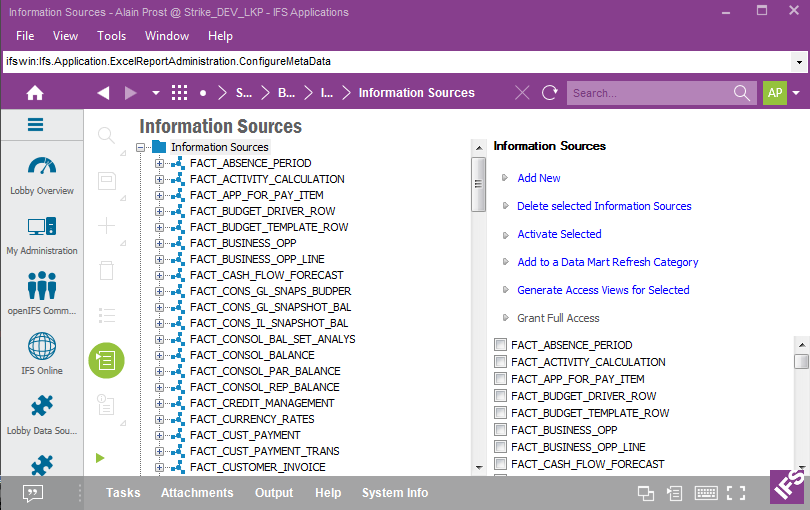Open the address bar dropdown arrow
This screenshot has height=510, width=810.
[798, 62]
